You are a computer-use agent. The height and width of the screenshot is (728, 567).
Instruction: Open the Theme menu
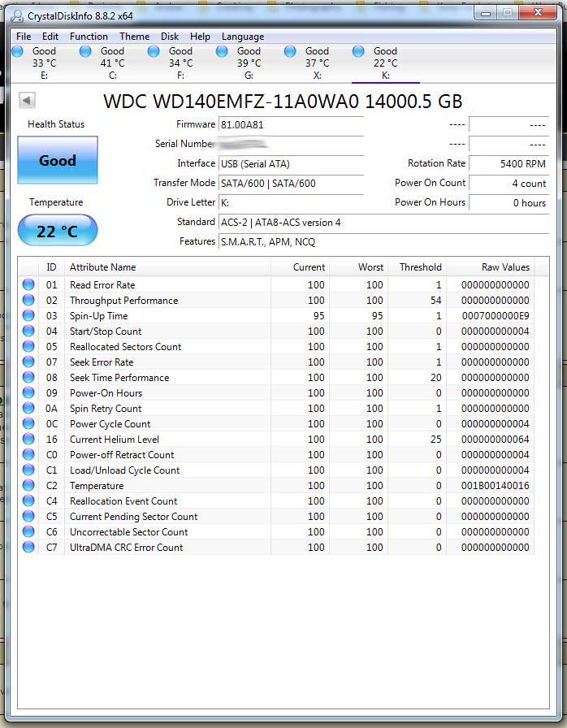(135, 37)
